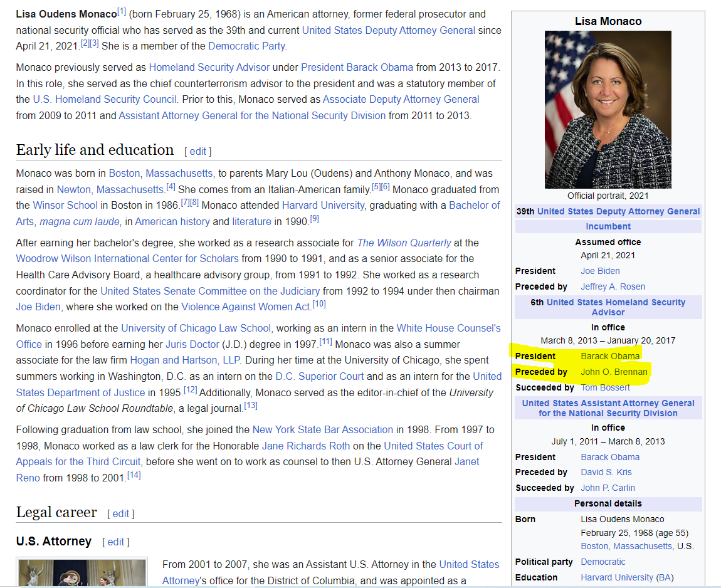Open the Homeland Security Advisor link

[209, 67]
